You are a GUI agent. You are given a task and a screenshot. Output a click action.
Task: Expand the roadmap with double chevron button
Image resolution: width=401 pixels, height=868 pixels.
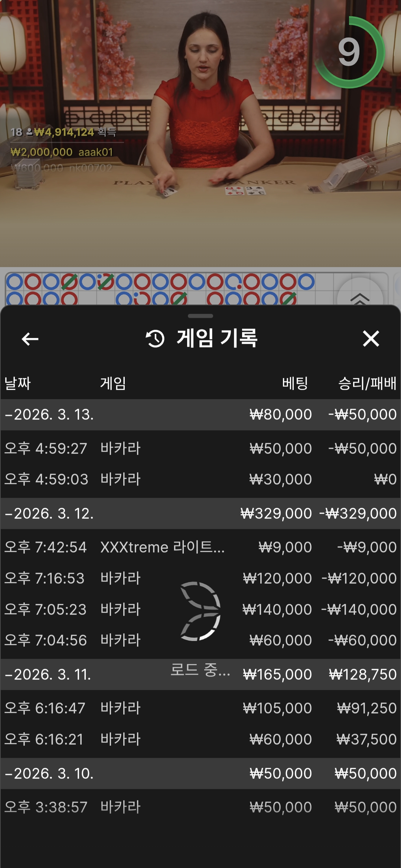(359, 297)
